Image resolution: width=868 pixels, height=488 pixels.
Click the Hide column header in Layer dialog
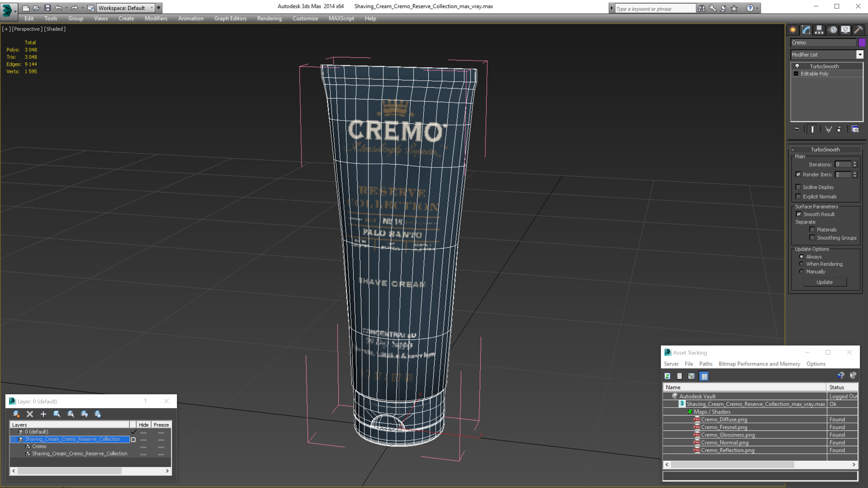[143, 425]
